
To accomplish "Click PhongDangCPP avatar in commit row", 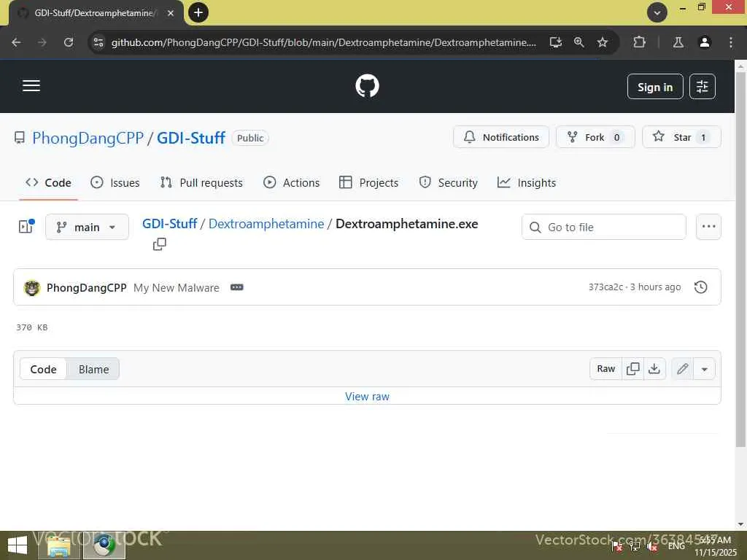I will click(32, 287).
